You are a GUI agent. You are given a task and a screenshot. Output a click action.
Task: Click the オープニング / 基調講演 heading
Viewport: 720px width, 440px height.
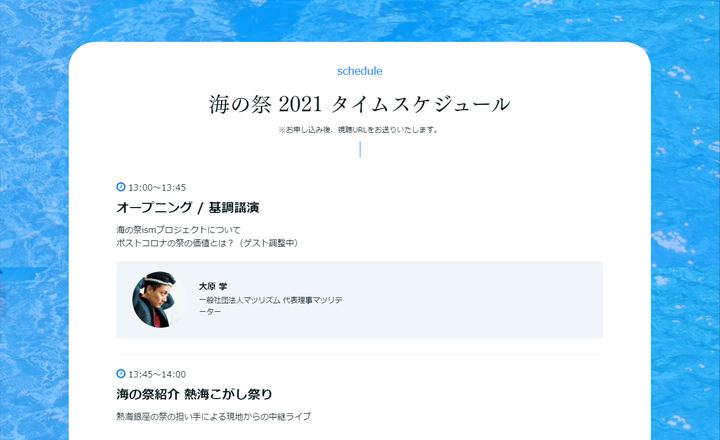click(x=187, y=208)
